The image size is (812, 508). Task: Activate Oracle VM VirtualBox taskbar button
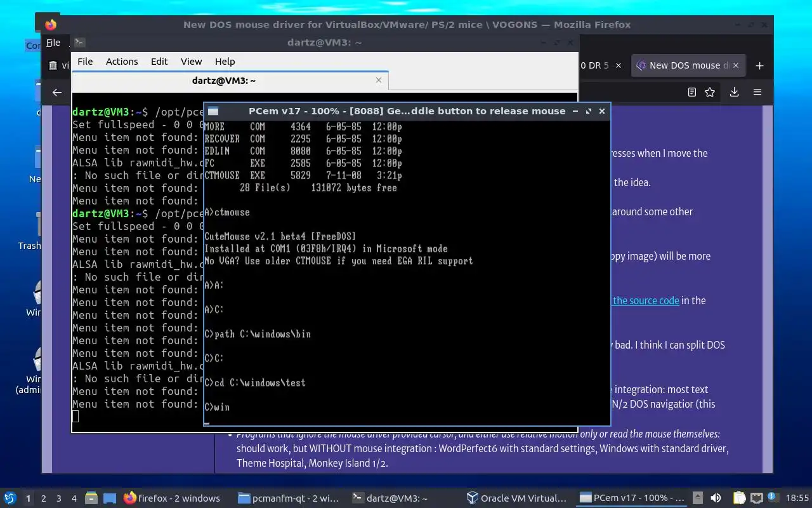tap(517, 498)
